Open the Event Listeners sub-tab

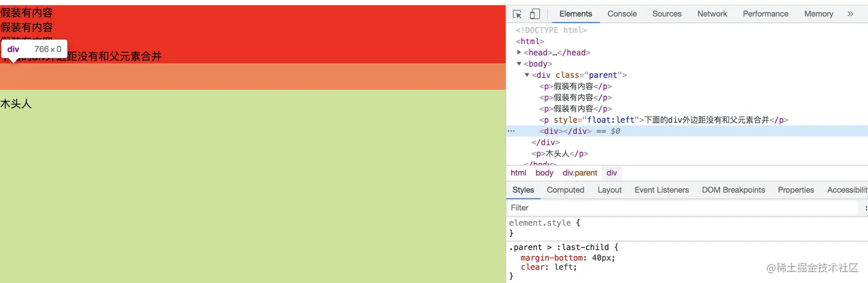coord(661,190)
